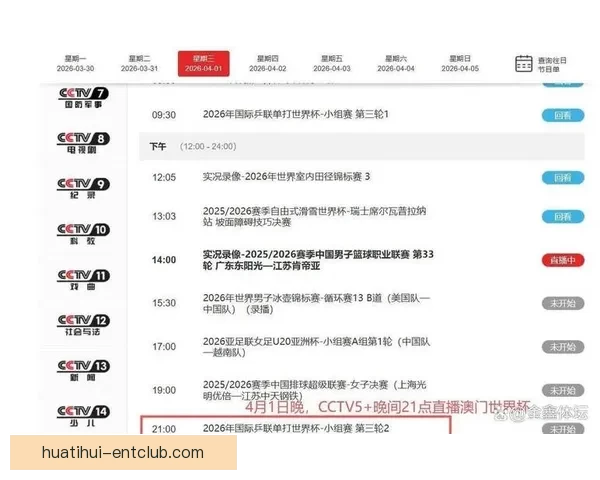
Task: Open the CCTV 7 channel logo
Action: pyautogui.click(x=83, y=98)
